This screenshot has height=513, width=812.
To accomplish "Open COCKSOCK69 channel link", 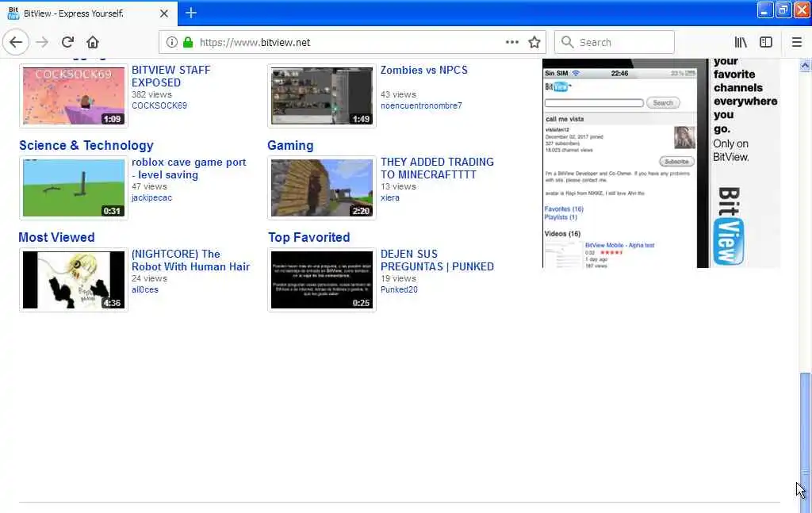I will (159, 105).
